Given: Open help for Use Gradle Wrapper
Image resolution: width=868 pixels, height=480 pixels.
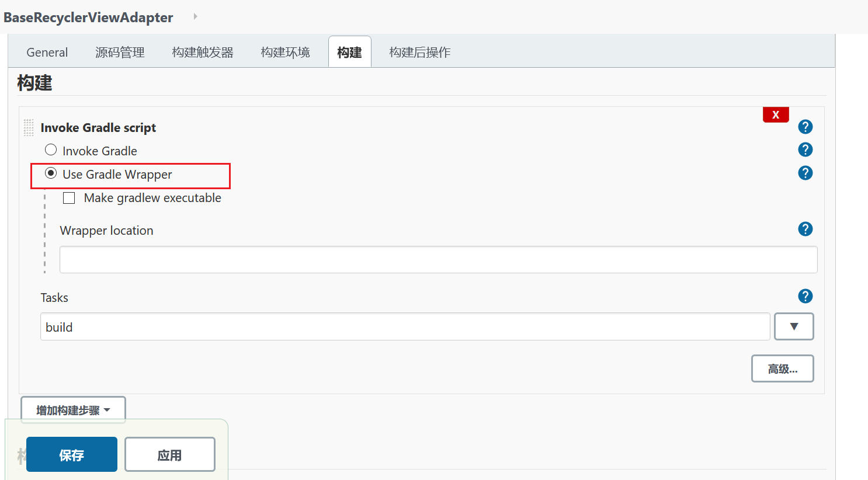Looking at the screenshot, I should pos(805,173).
